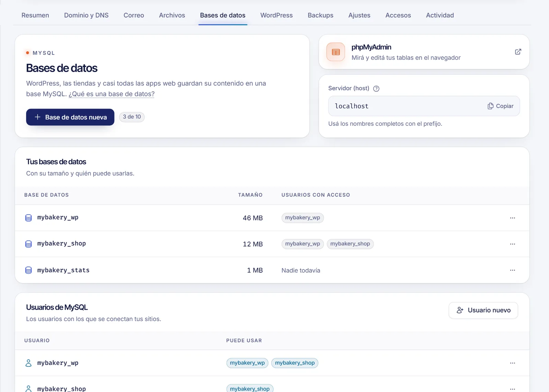This screenshot has height=392, width=549.
Task: Go to the Correo tab
Action: (134, 15)
